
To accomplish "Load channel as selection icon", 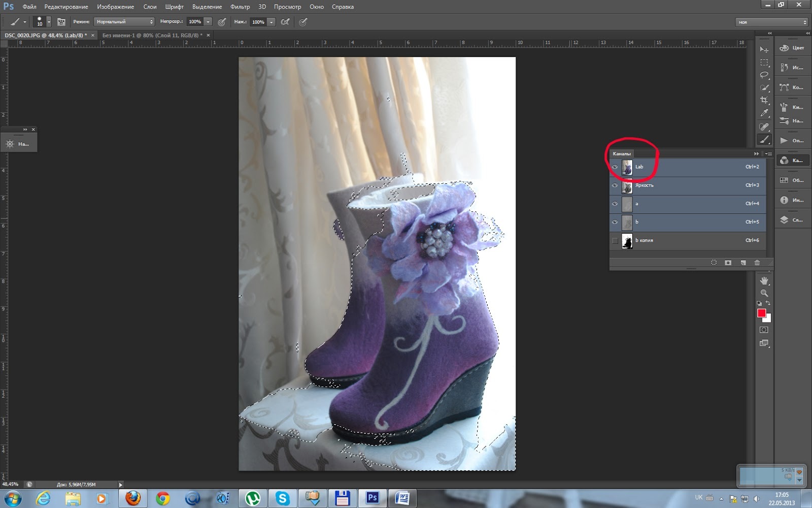I will pyautogui.click(x=714, y=263).
